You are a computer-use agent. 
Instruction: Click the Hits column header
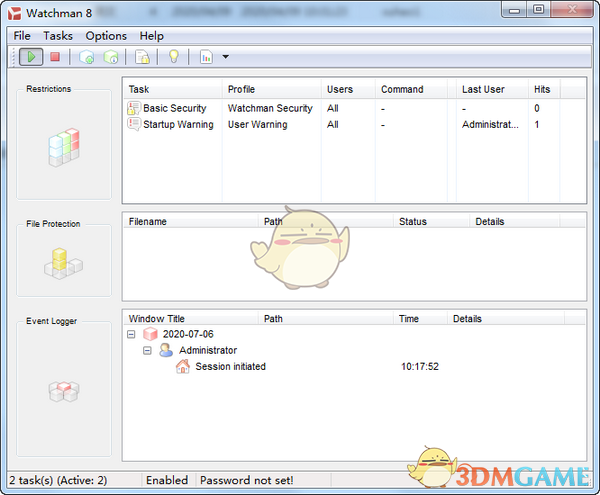545,89
